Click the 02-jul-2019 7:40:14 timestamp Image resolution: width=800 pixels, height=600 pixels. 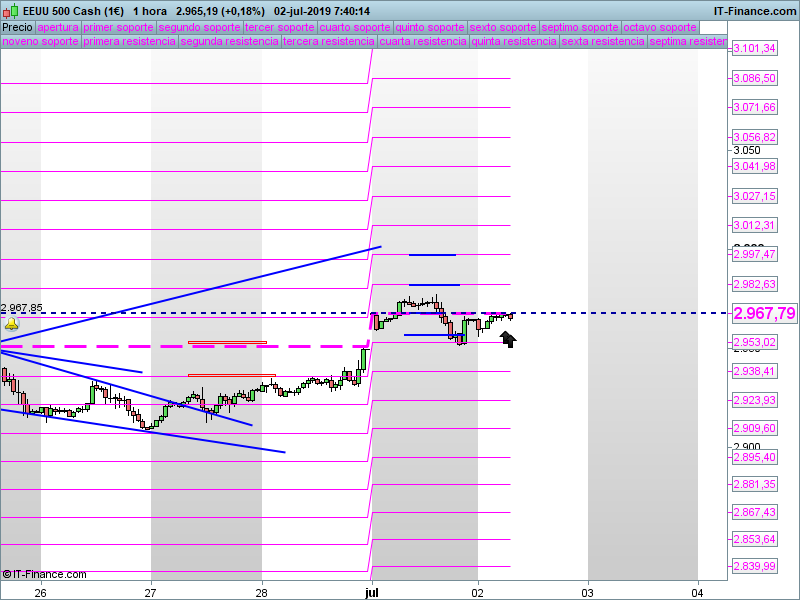tap(321, 11)
